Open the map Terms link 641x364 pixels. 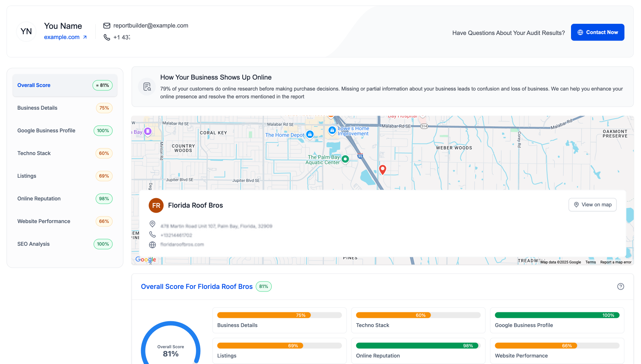590,262
